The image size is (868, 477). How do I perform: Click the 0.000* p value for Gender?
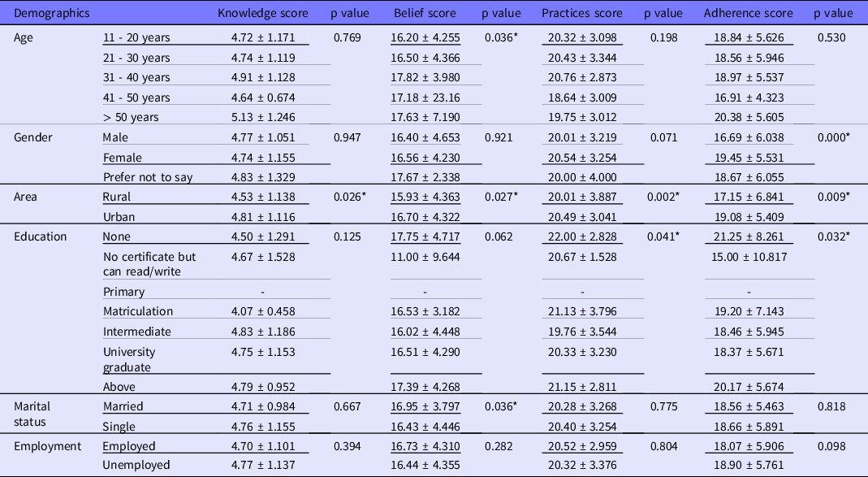click(x=834, y=137)
